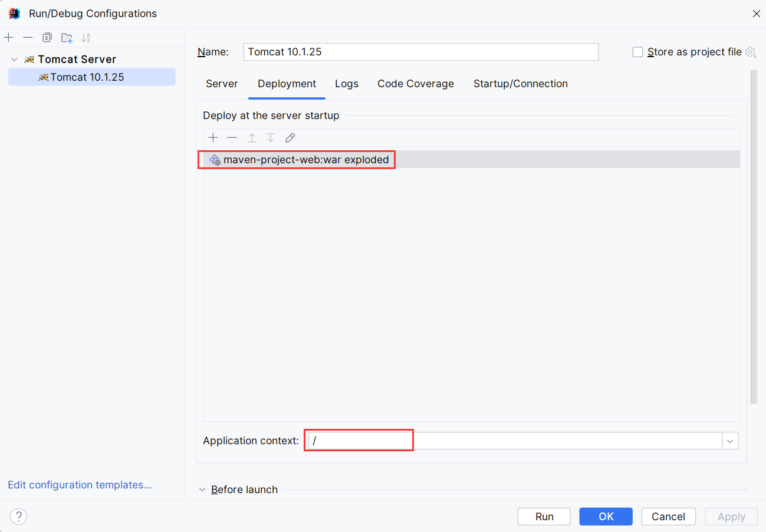Select Tomcat 10.1.25 configuration in tree
This screenshot has height=532, width=766.
coord(91,77)
